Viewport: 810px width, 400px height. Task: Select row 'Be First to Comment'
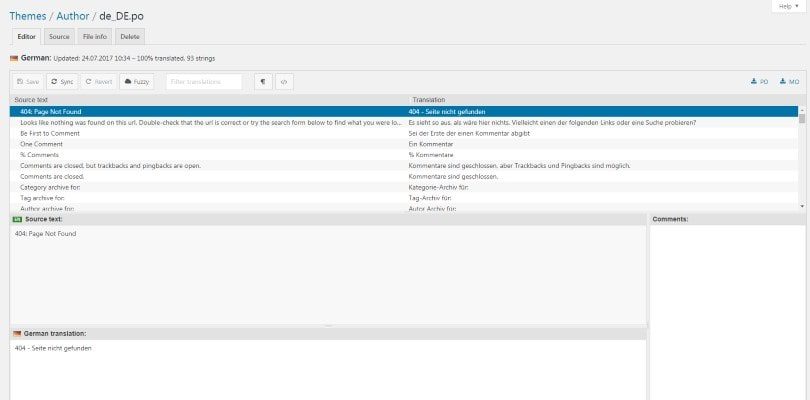coord(403,133)
